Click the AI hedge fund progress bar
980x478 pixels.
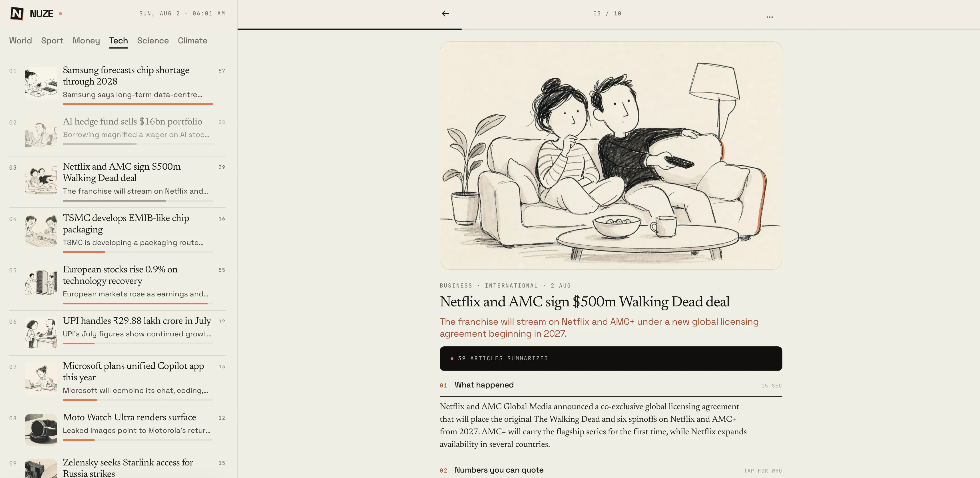pos(138,144)
